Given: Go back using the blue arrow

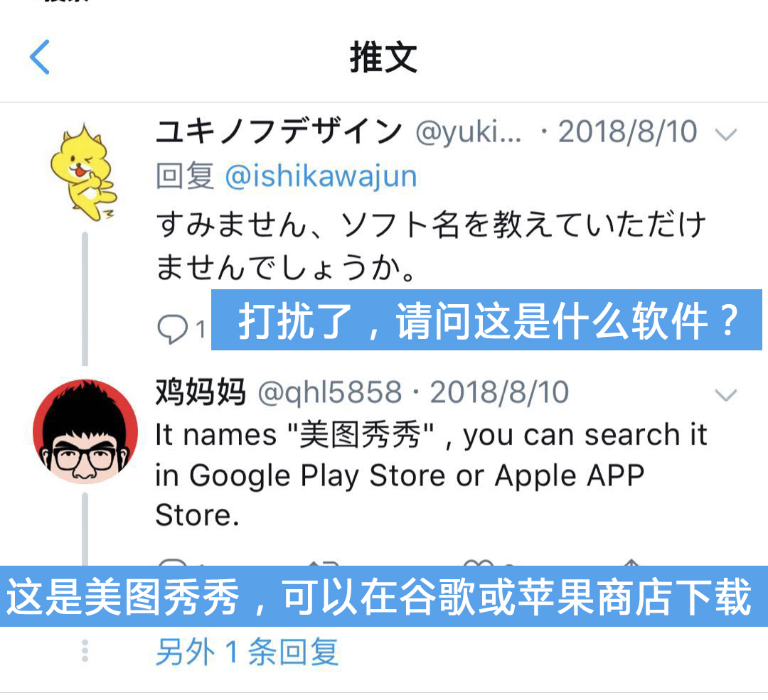Looking at the screenshot, I should [40, 57].
